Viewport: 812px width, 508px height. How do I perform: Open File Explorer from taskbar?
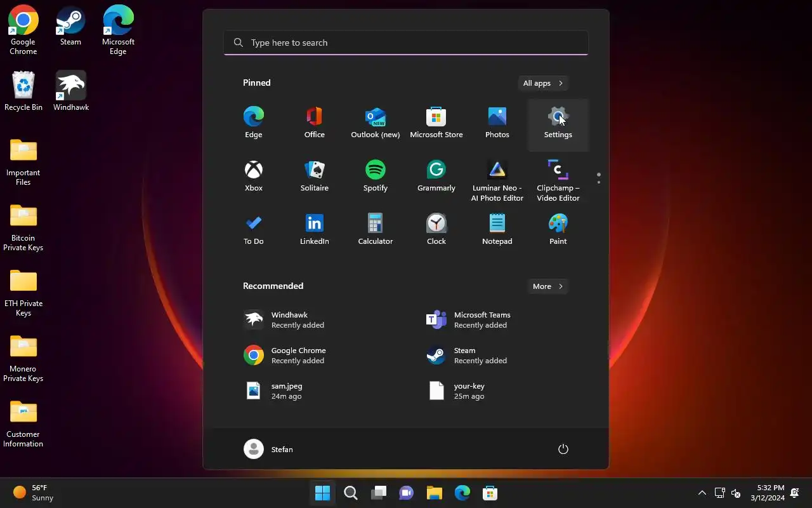(435, 493)
